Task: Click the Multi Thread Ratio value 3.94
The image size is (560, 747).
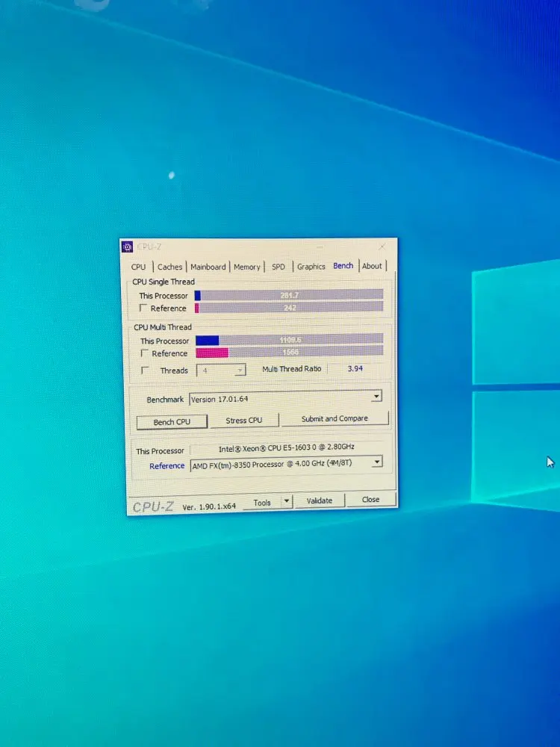Action: tap(355, 368)
